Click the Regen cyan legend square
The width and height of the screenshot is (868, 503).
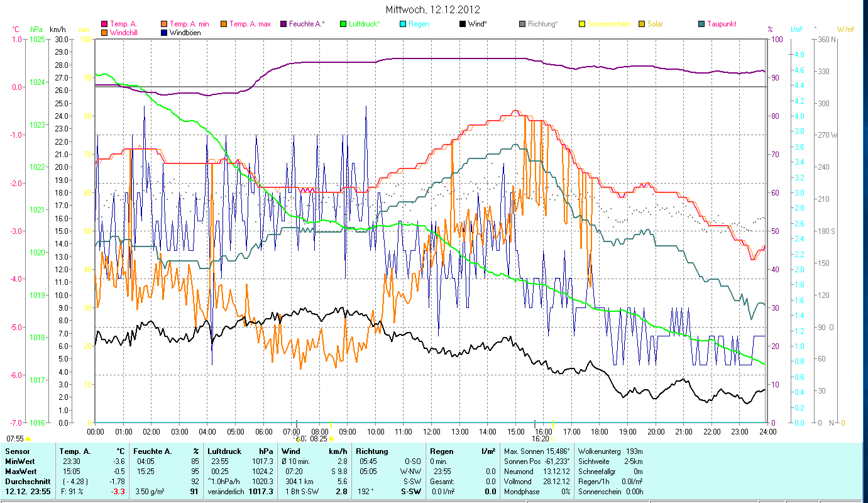[403, 24]
